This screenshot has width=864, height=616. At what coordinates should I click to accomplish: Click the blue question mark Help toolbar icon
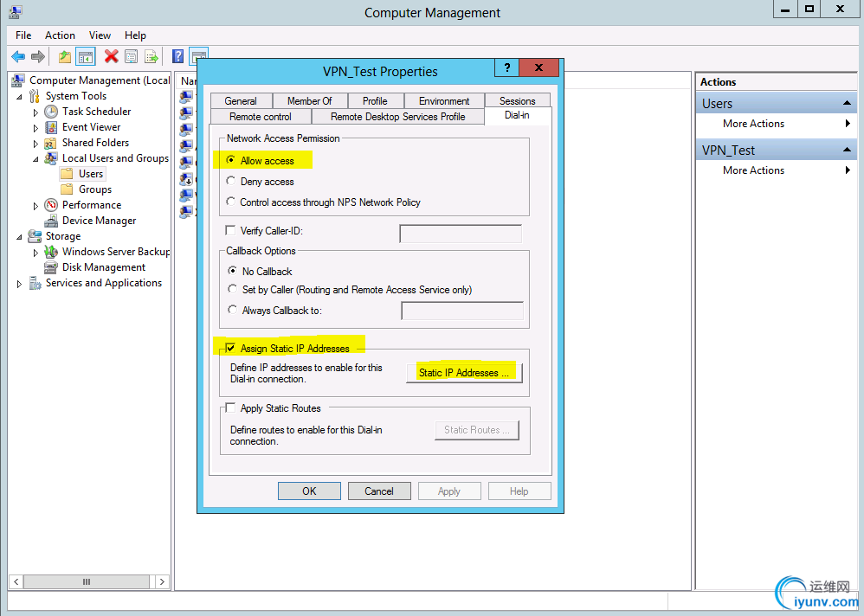point(178,56)
